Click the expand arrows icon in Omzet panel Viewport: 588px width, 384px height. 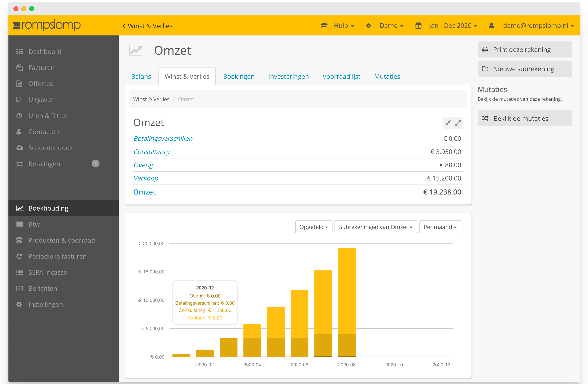pos(458,123)
